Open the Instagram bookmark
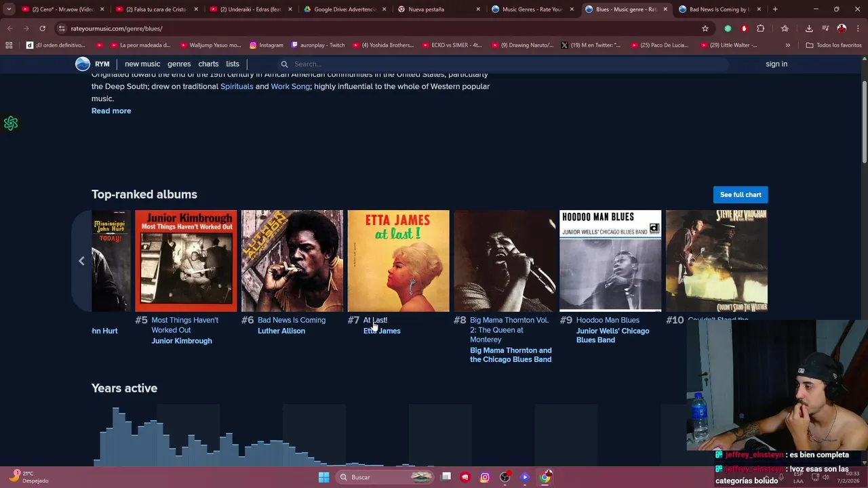 267,45
